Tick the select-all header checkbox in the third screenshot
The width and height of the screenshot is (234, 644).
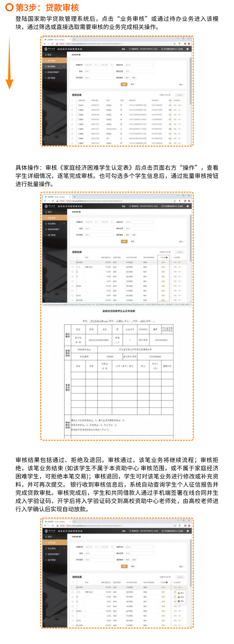click(x=73, y=582)
